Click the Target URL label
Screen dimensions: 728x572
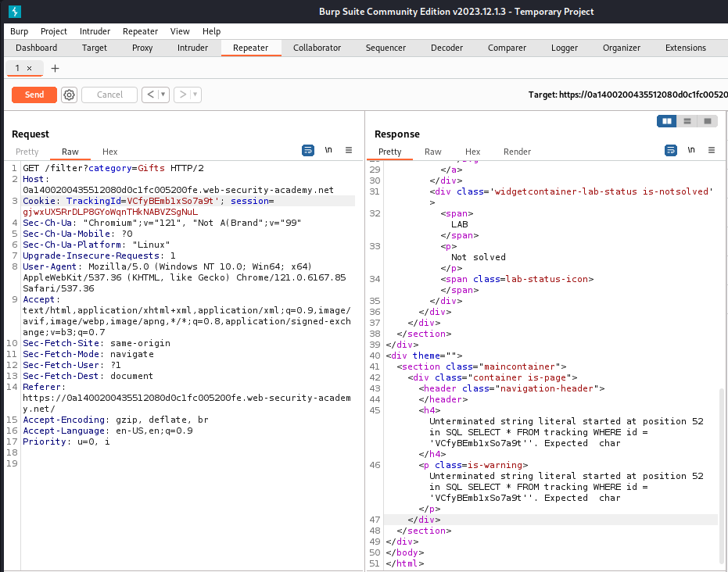(628, 95)
